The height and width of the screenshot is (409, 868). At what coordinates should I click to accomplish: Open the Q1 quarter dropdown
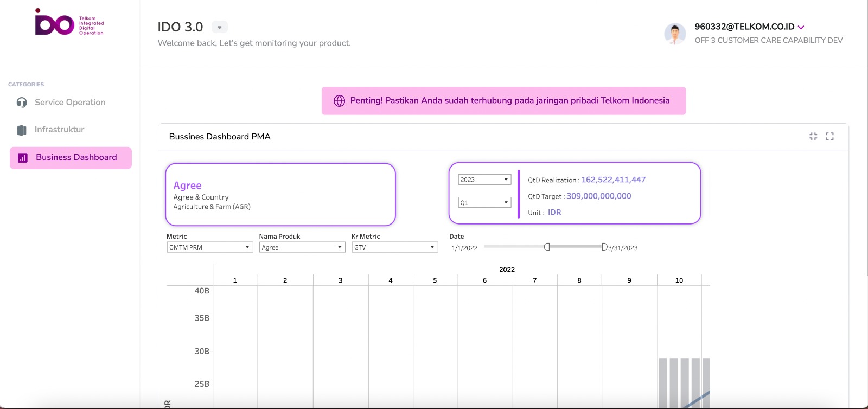(484, 202)
